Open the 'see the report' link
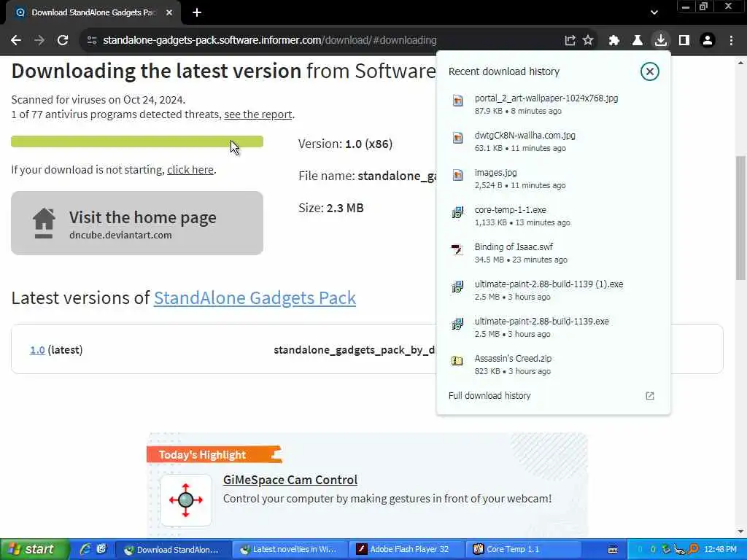This screenshot has width=747, height=560. [258, 114]
